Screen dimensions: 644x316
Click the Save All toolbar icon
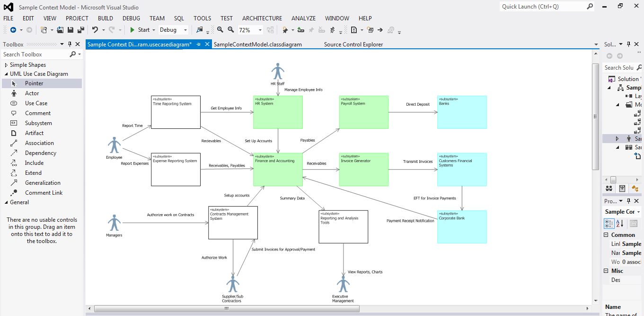point(80,30)
